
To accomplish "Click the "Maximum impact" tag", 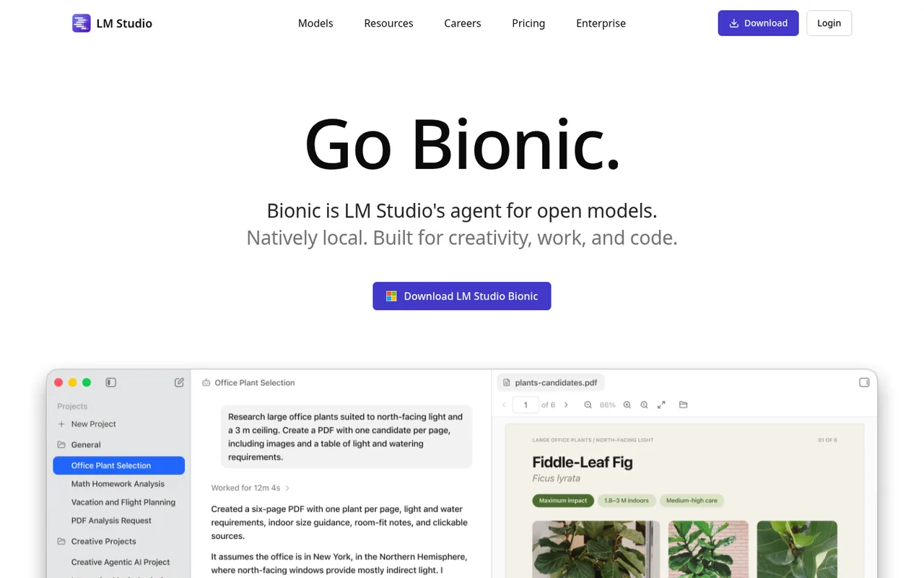I will pos(563,501).
